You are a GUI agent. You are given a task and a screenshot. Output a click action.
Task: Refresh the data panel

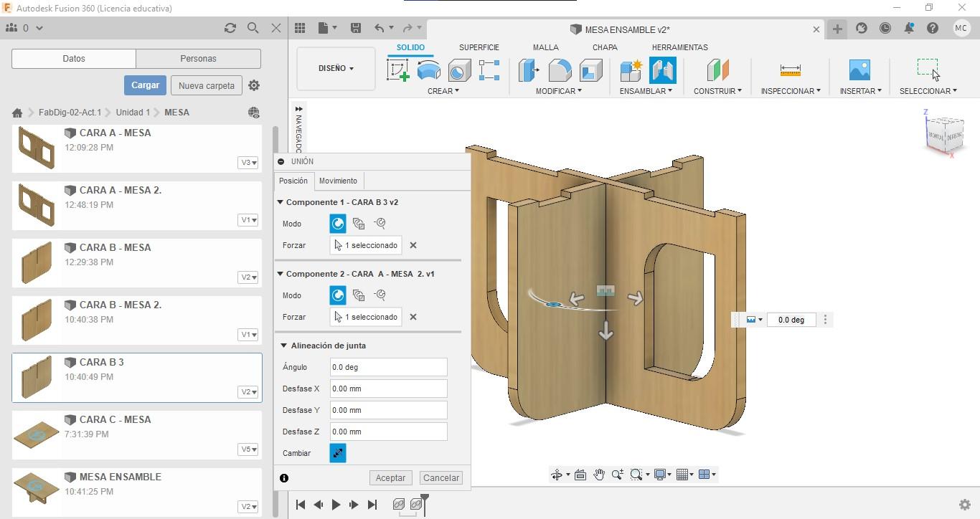pyautogui.click(x=230, y=28)
